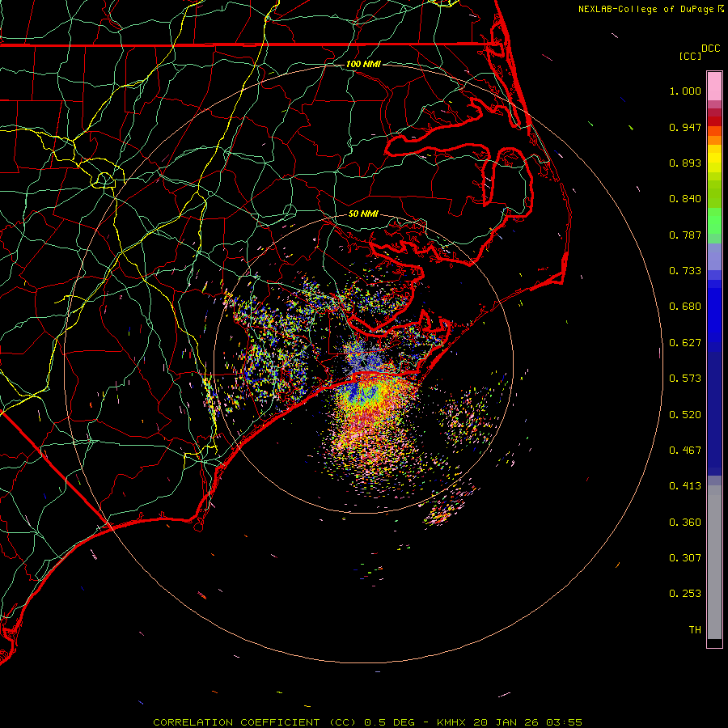728x728 pixels.
Task: Click the 1.000 value on the scale
Action: [x=685, y=91]
